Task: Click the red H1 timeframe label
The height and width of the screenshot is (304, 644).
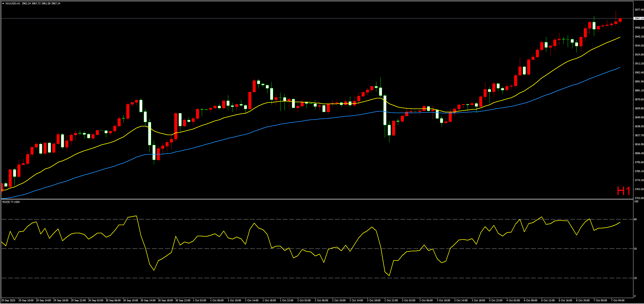Action: point(623,191)
